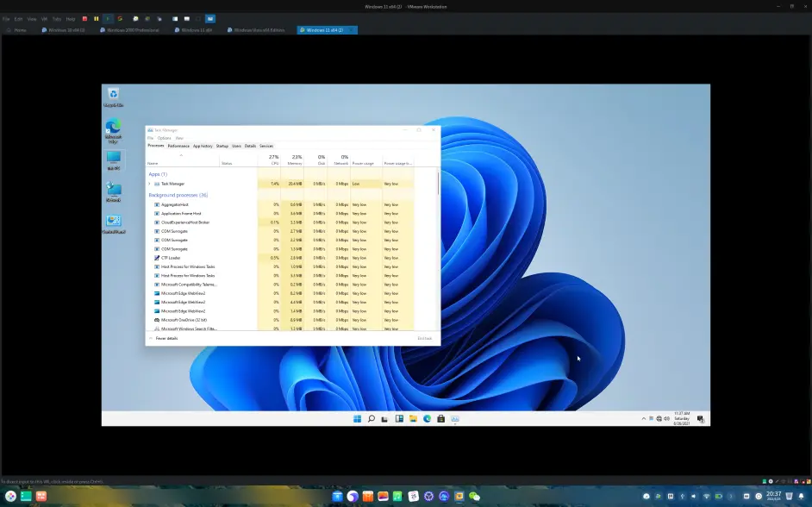Open Search in the Windows 11 taskbar
812x507 pixels.
(x=372, y=418)
